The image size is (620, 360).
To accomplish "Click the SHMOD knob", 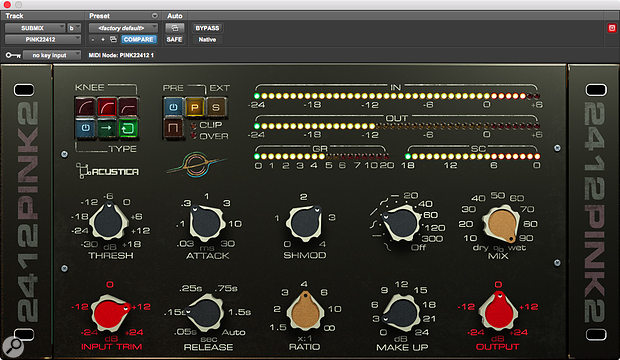I will [x=304, y=222].
